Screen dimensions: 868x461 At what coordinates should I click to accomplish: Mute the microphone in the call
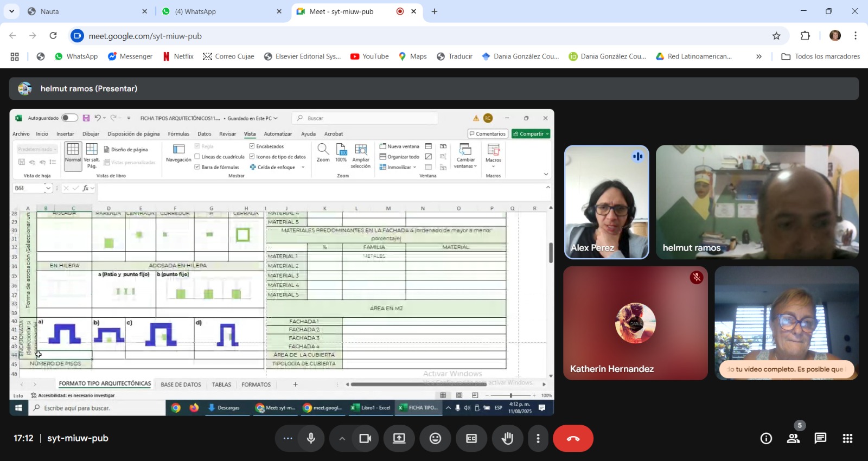point(311,439)
